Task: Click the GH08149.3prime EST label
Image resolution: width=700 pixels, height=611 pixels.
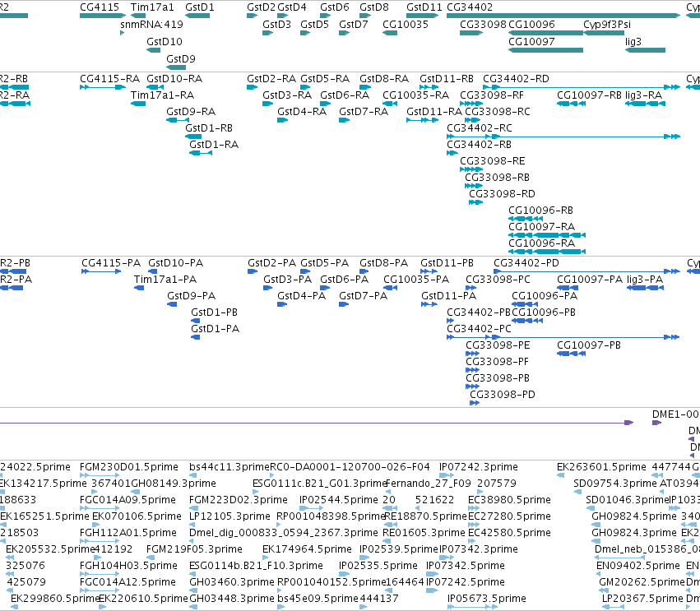Action: coord(174,484)
